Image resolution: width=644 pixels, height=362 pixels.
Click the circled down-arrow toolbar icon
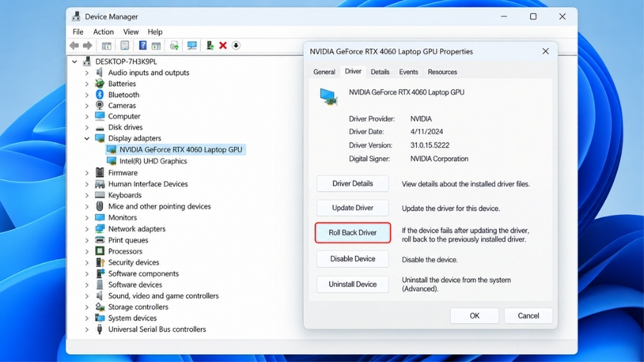(236, 45)
